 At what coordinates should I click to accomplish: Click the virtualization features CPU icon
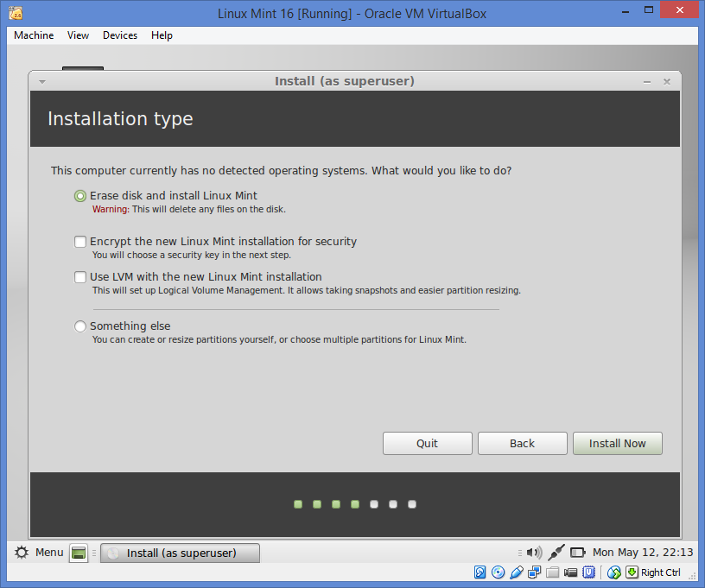[588, 572]
